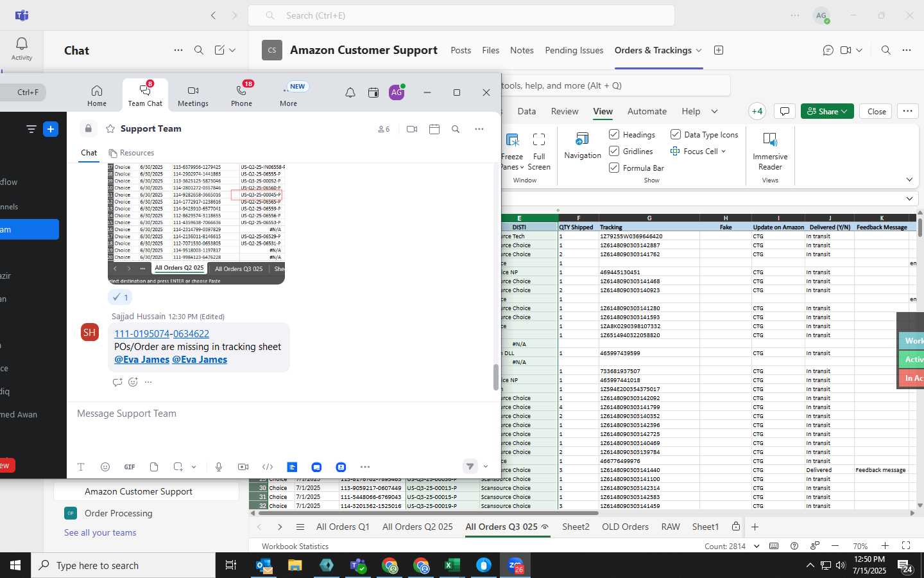Click screenshot capture tool in composer
The image size is (924, 578).
[178, 467]
